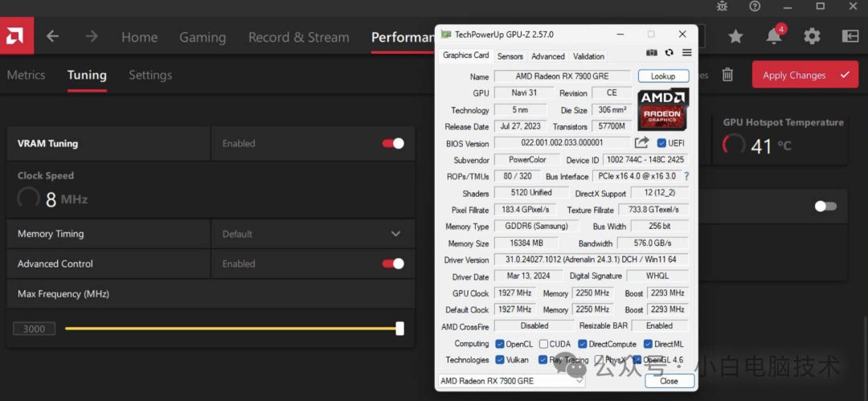Screen dimensions: 868x401
Task: Click Subvendor PowerColor field
Action: click(527, 159)
